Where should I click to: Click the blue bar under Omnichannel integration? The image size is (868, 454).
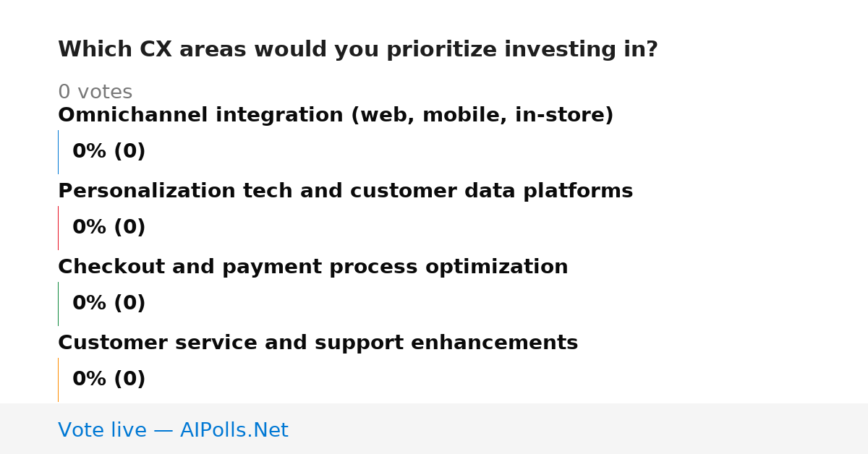coord(58,152)
